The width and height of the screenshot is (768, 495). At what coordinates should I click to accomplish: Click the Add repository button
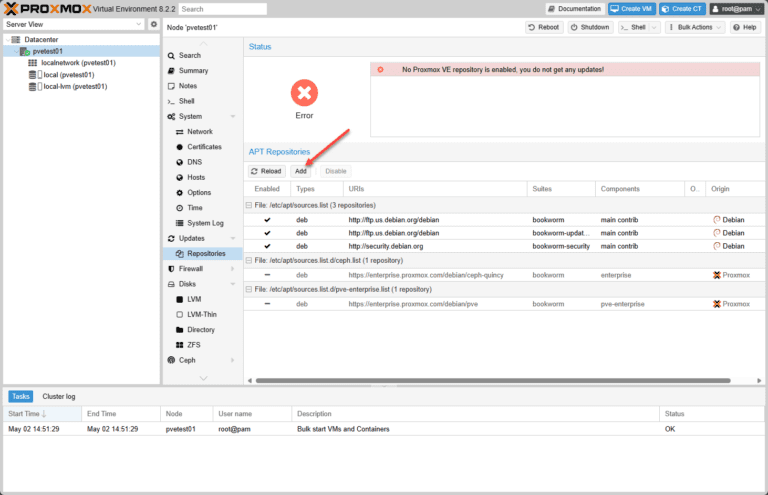pyautogui.click(x=301, y=171)
